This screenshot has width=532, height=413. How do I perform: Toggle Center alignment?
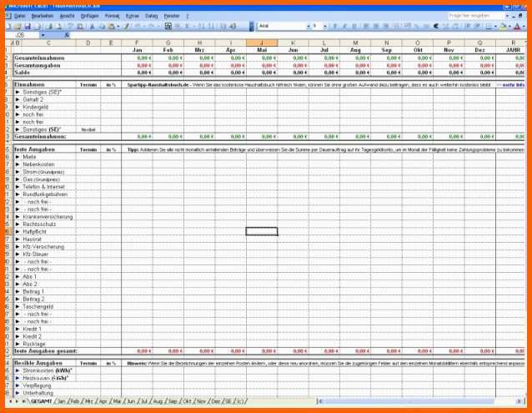(376, 26)
